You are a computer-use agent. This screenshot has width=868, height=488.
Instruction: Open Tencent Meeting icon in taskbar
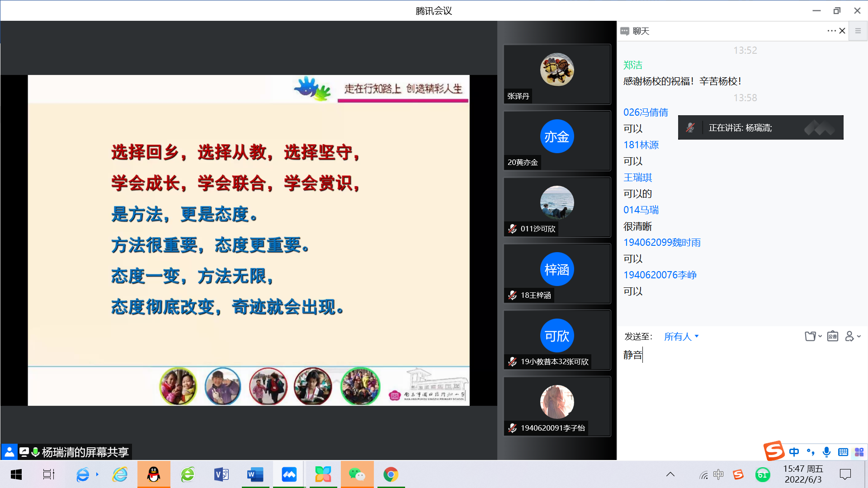pyautogui.click(x=289, y=474)
